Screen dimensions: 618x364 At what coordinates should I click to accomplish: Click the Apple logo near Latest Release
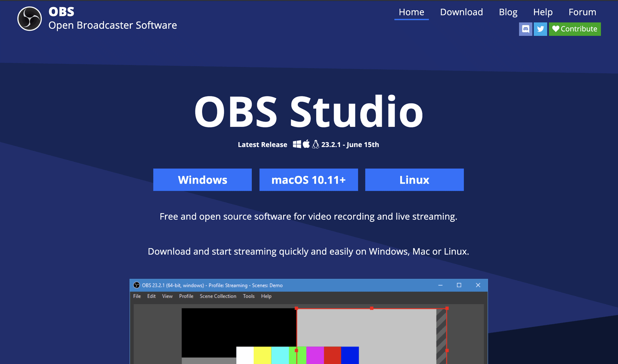coord(306,144)
